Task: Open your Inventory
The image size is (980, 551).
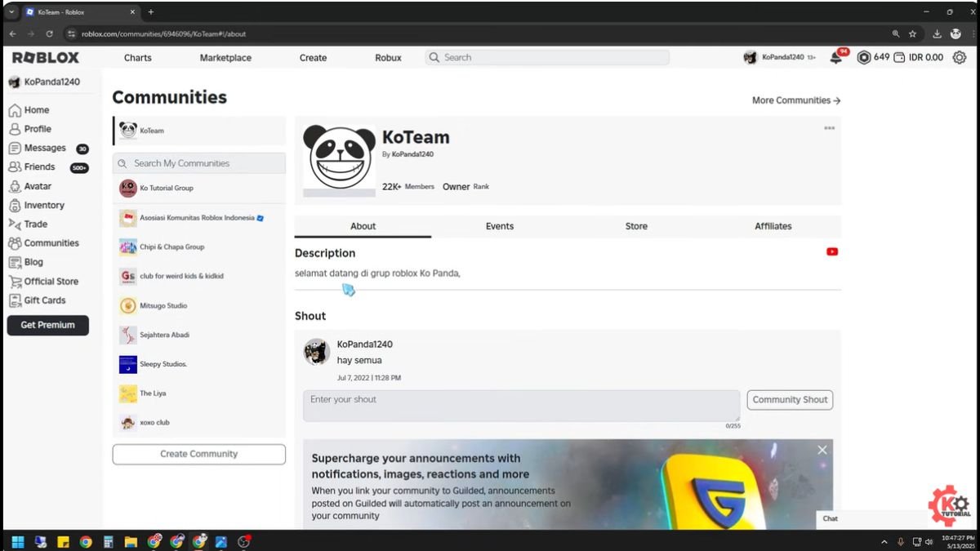Action: pyautogui.click(x=42, y=205)
